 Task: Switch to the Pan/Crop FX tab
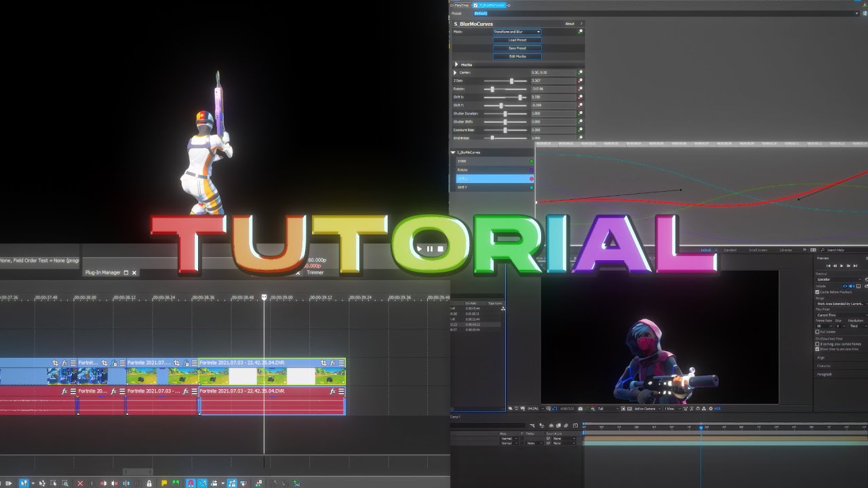coord(462,5)
